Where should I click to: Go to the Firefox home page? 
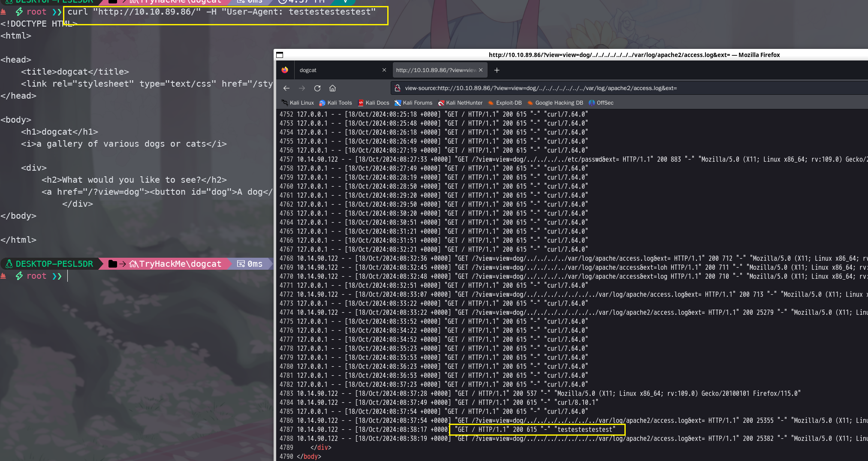tap(332, 88)
